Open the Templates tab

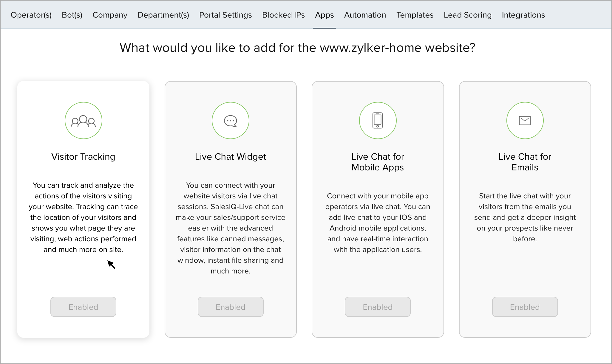415,15
